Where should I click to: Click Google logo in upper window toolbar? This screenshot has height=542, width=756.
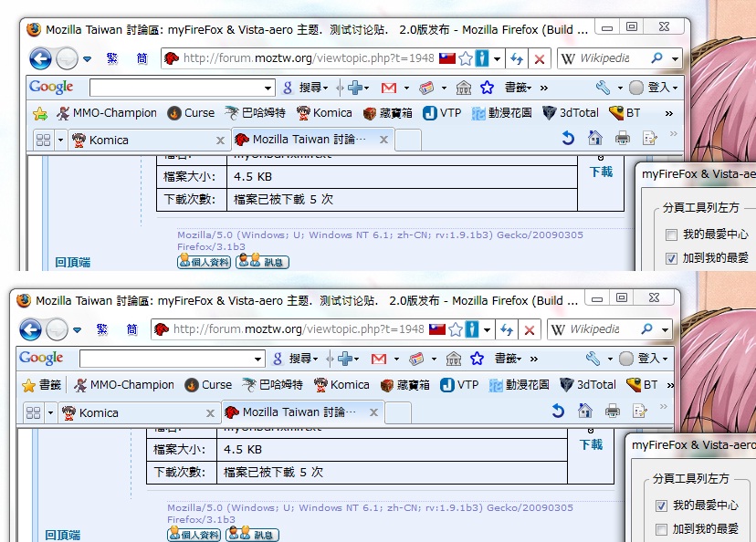[51, 88]
